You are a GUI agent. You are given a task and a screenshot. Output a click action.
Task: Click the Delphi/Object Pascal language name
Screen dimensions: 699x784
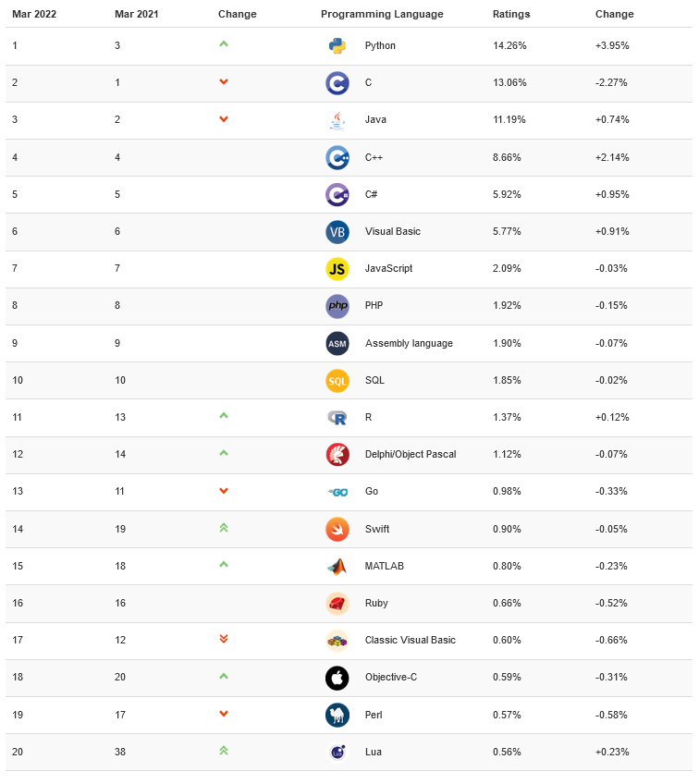[x=411, y=454]
